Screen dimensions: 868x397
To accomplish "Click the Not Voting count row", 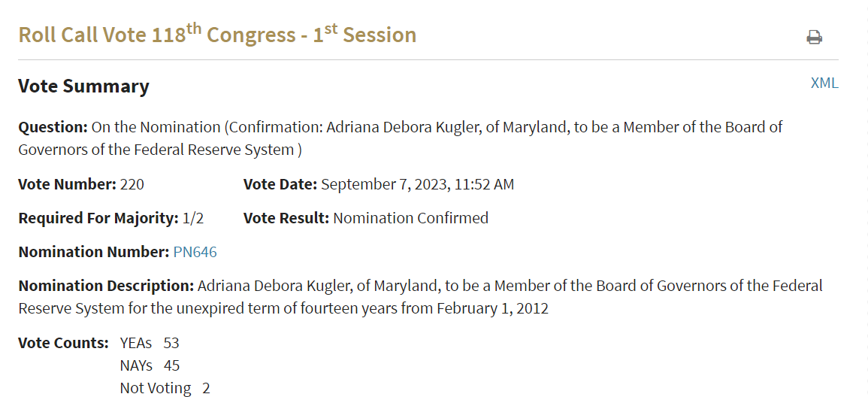I will point(165,388).
